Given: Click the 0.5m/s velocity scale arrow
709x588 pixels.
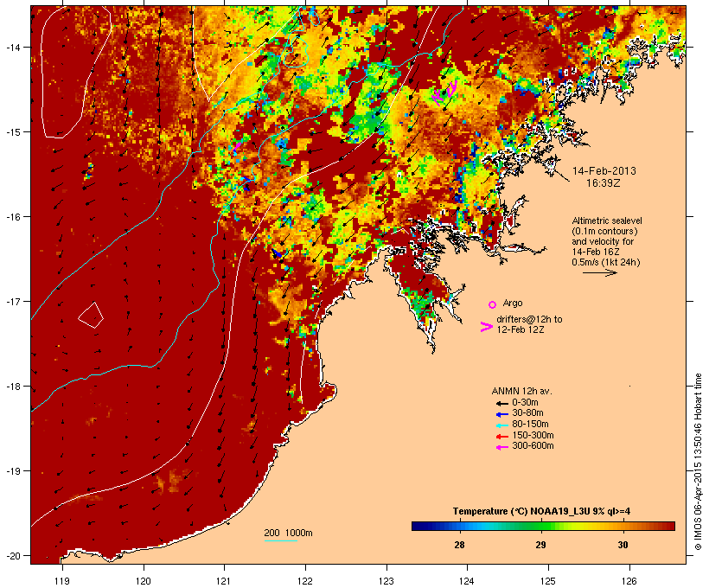Looking at the screenshot, I should 599,272.
